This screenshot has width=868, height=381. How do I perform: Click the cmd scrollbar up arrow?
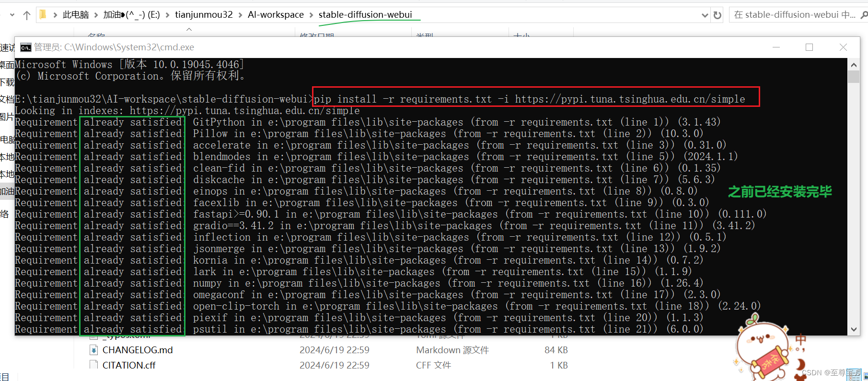[x=854, y=64]
